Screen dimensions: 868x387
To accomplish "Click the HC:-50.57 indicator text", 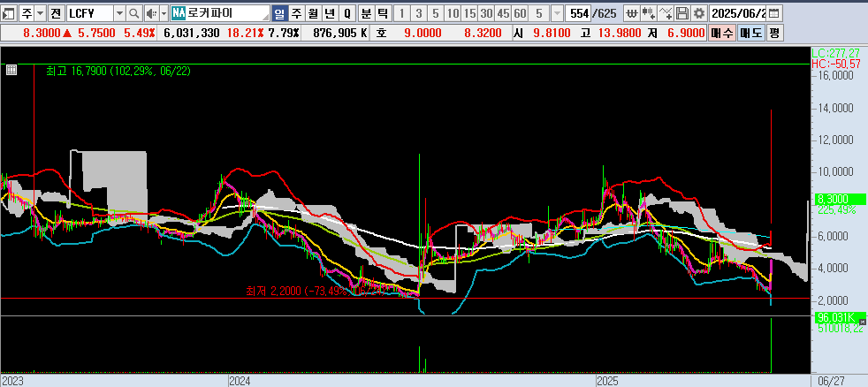I will point(836,64).
